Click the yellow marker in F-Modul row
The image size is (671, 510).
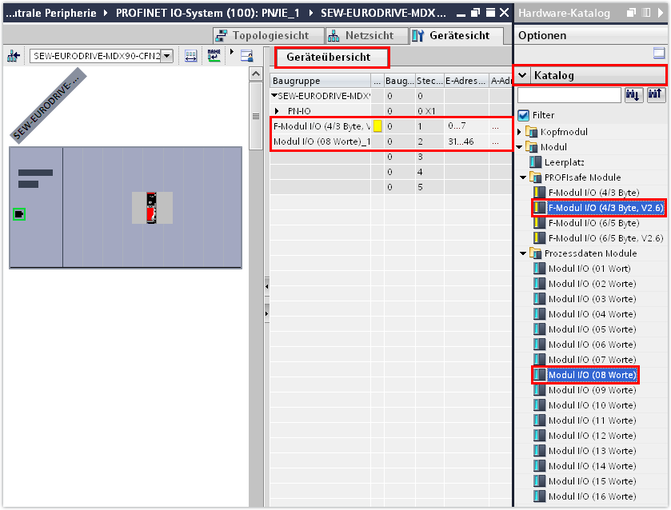[377, 126]
